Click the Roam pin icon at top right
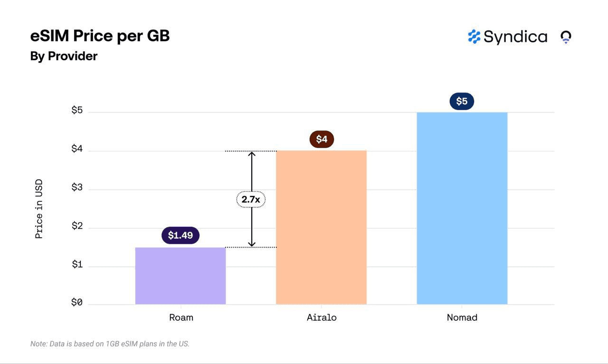 click(565, 37)
